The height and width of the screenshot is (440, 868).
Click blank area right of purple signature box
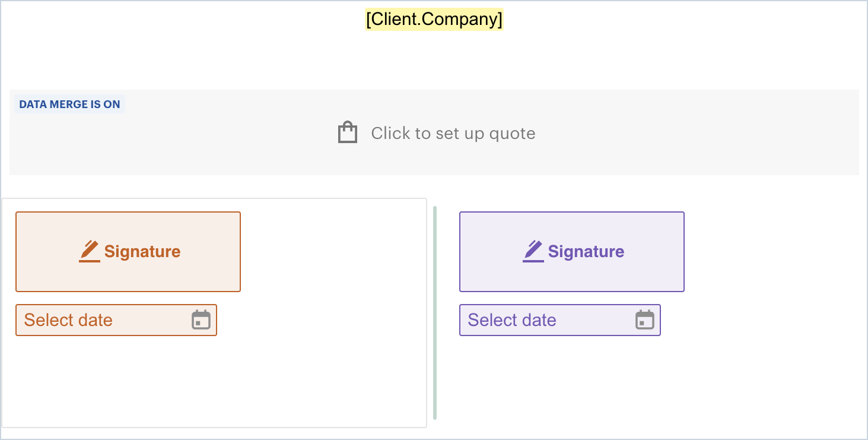tap(771, 252)
